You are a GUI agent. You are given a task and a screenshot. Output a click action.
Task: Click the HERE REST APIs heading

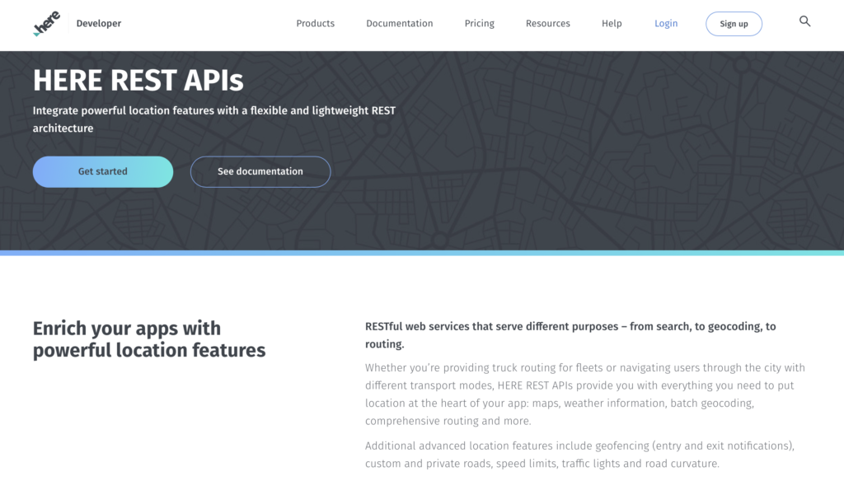[x=138, y=81]
